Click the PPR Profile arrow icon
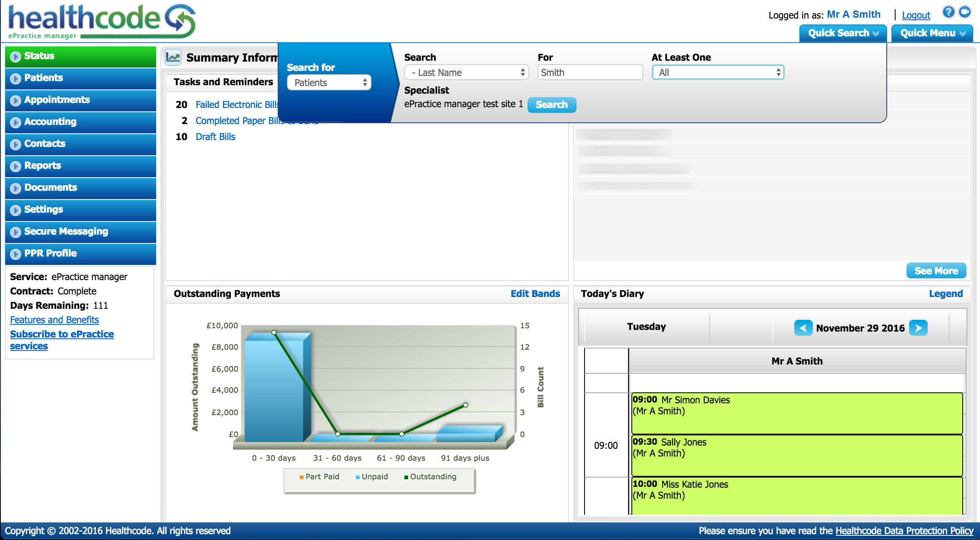980x540 pixels. coord(16,254)
